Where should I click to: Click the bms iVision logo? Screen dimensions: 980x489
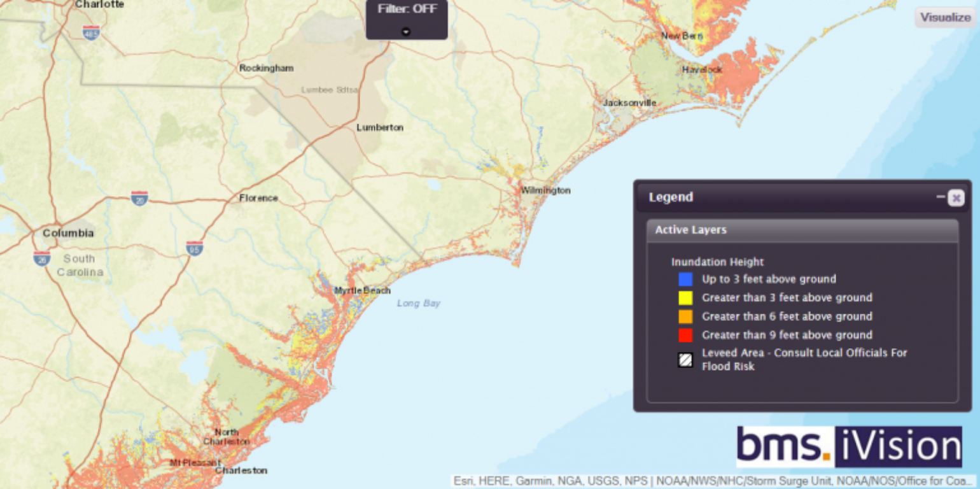click(849, 446)
